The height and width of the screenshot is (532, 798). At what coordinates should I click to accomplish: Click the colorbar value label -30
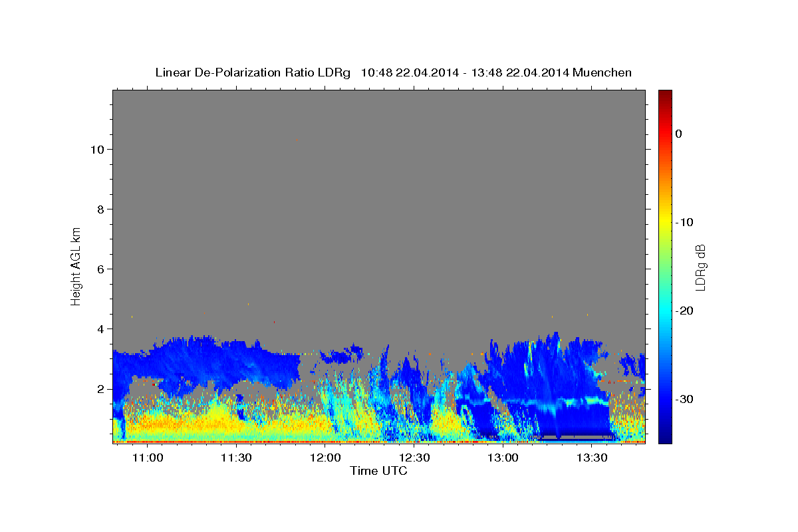coord(684,399)
